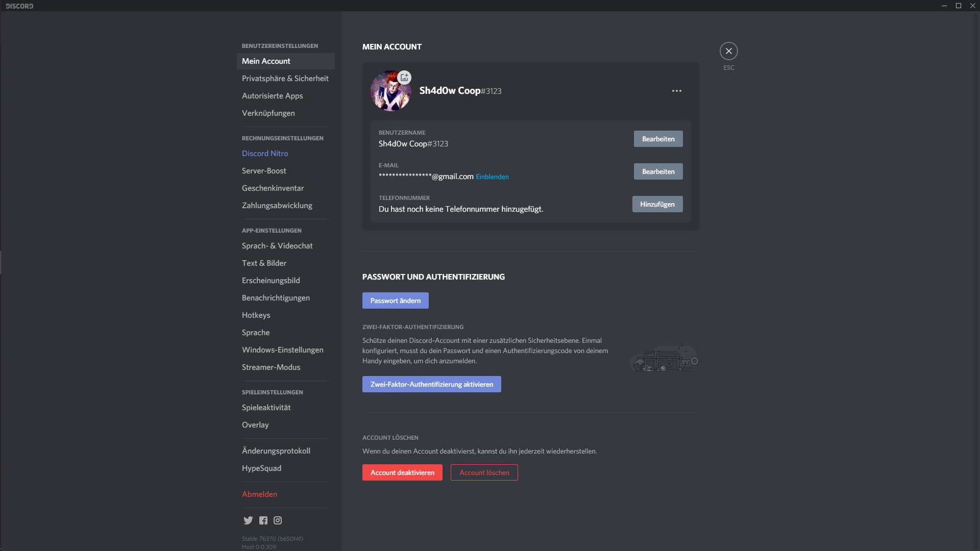Screen dimensions: 980x551
Task: Click Passwort ändern button
Action: click(395, 300)
